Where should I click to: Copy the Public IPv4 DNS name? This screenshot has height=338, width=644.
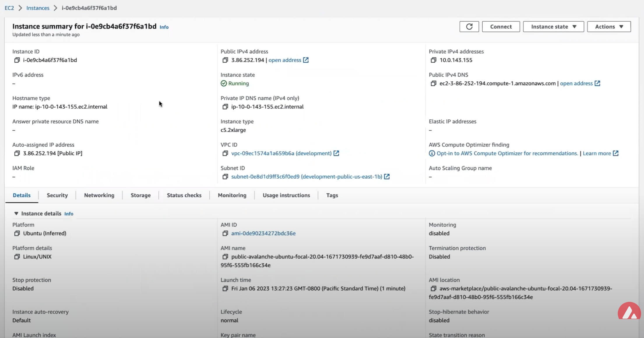[x=433, y=83]
